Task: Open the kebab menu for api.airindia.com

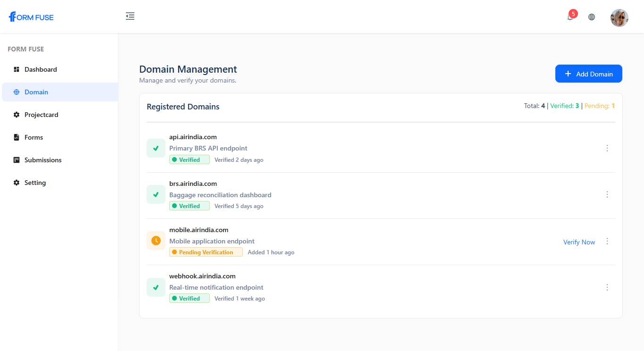Action: click(607, 148)
